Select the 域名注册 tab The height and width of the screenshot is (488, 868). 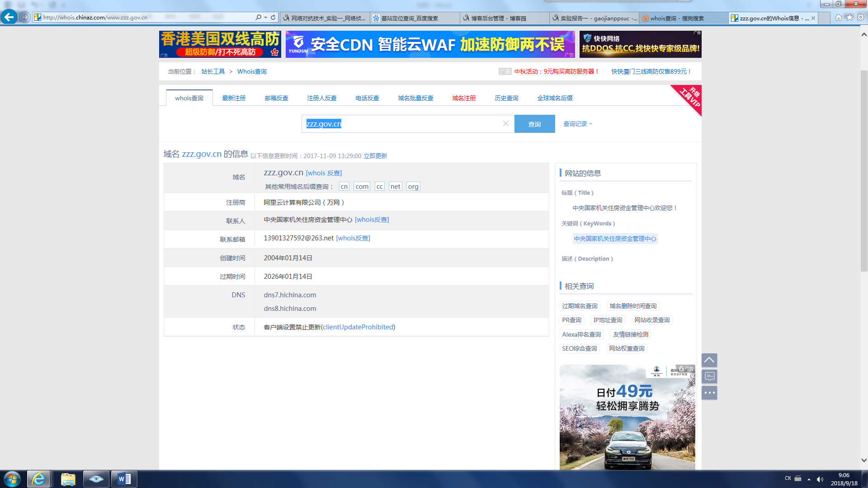click(x=464, y=98)
